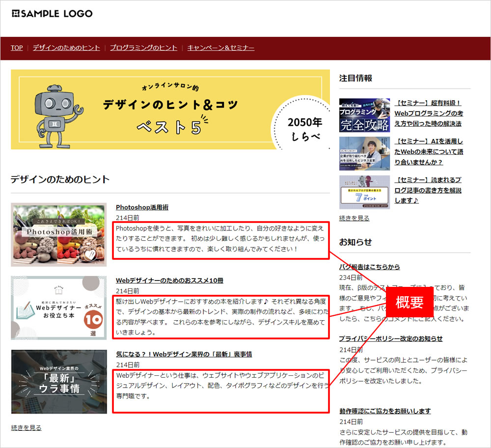
Task: Click the yellow robot banner ベスト5
Action: pos(170,109)
